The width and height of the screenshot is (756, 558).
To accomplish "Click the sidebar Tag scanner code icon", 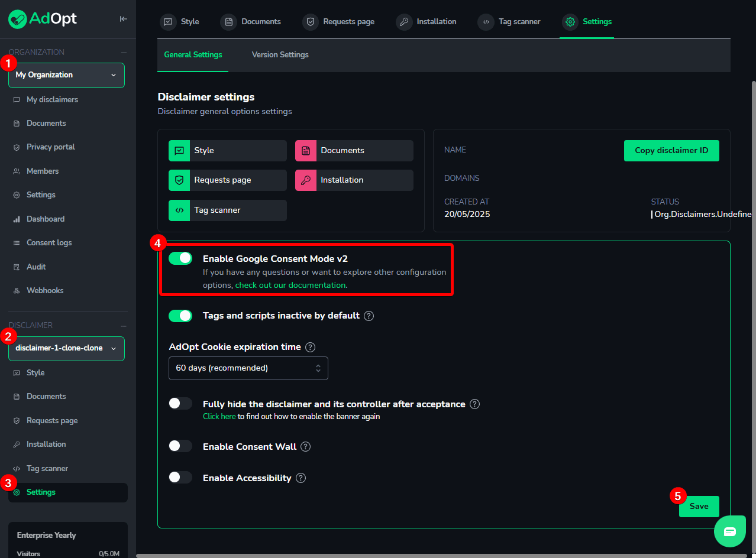I will pos(17,469).
